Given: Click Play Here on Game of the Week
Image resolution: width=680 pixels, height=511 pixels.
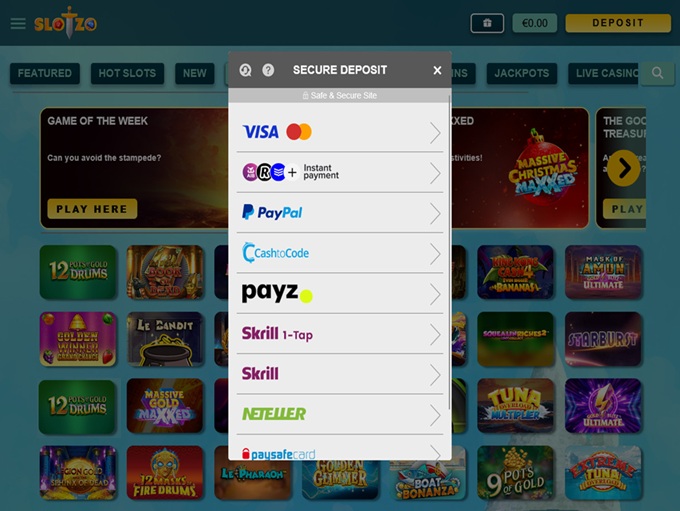Looking at the screenshot, I should 92,209.
